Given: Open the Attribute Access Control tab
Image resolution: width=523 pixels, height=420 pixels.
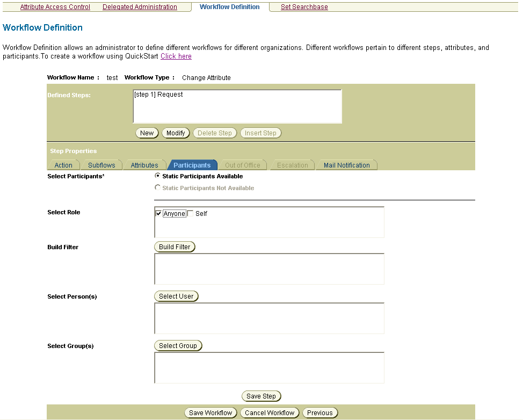Looking at the screenshot, I should [55, 6].
